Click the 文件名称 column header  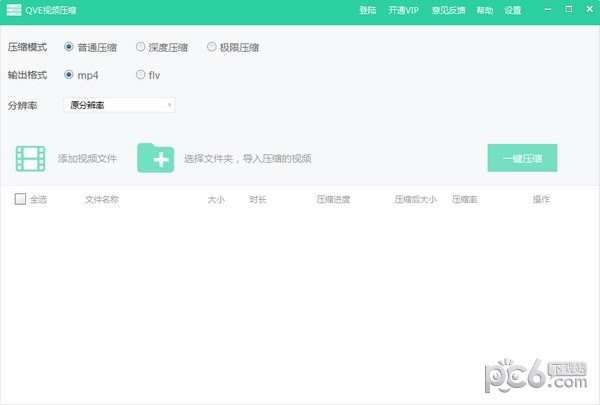tap(102, 199)
